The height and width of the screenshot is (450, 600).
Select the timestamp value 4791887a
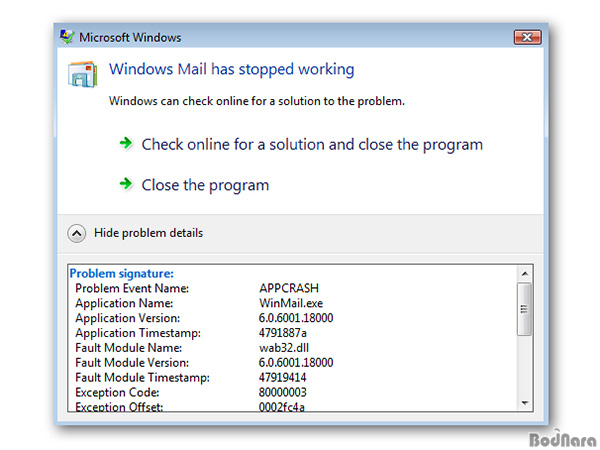(282, 333)
